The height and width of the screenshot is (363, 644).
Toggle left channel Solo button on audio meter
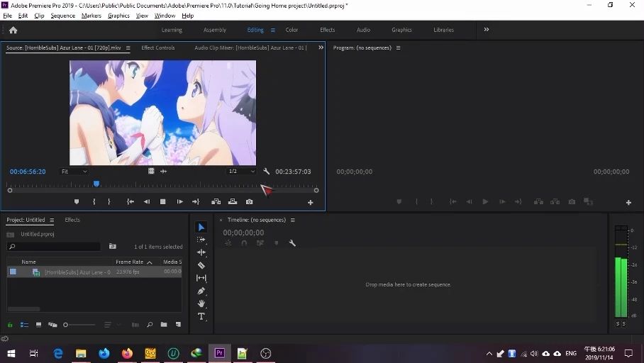(618, 323)
